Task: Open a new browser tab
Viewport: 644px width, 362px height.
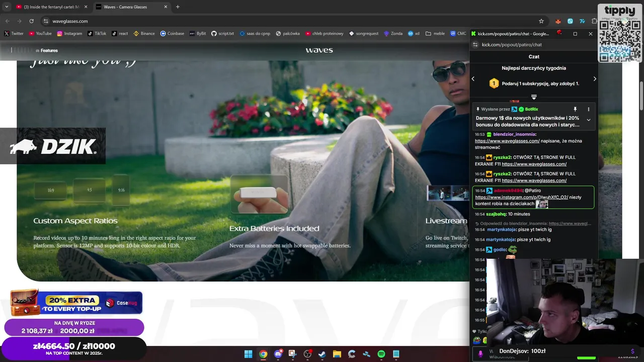Action: coord(178,7)
